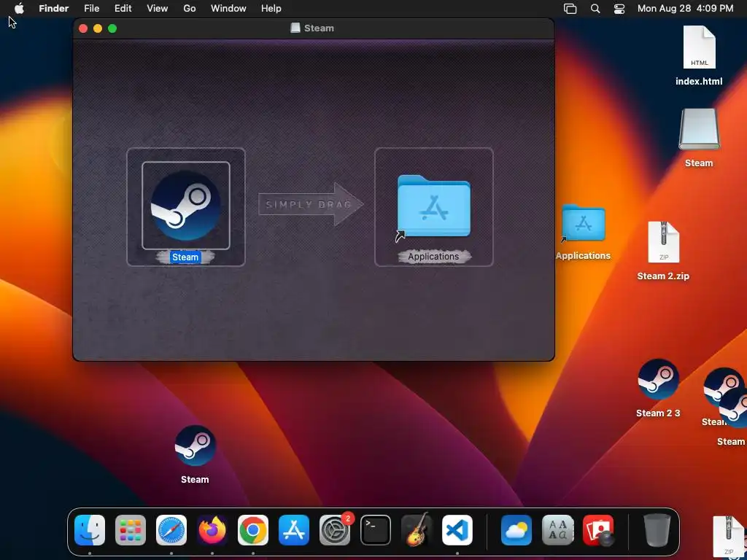Screen dimensions: 747x560
Task: Select the mounted Steam disk on the desktop
Action: pos(699,130)
